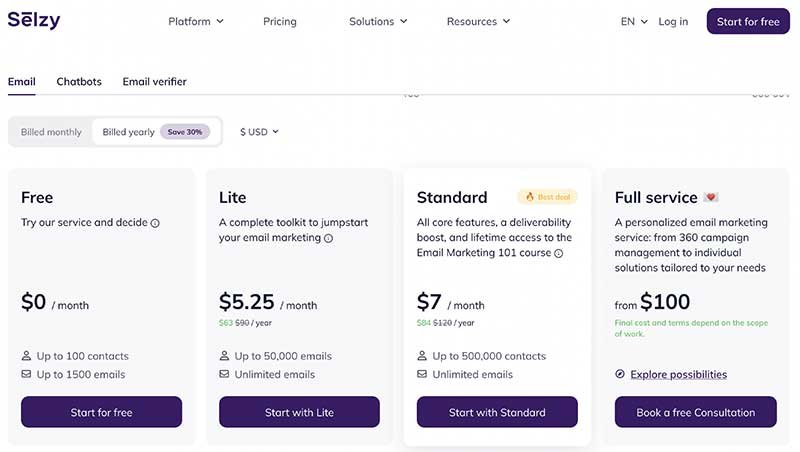This screenshot has width=800, height=452.
Task: Open the $ USD currency dropdown
Action: tap(259, 132)
